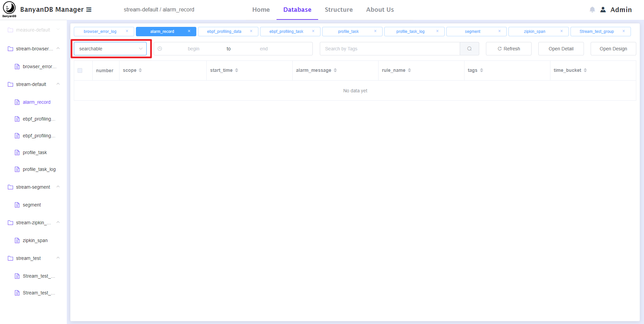
Task: Close the Stream_test_group tab
Action: pos(624,31)
